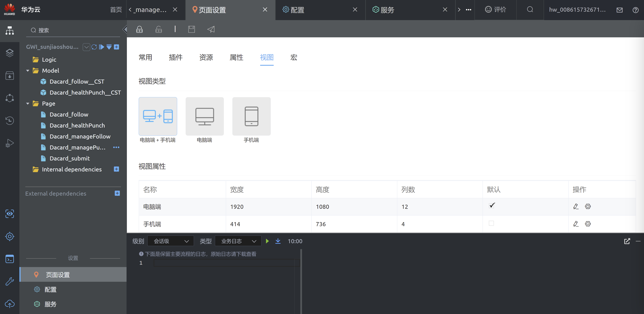Click the 搜索 search field
644x314 pixels.
click(x=75, y=30)
